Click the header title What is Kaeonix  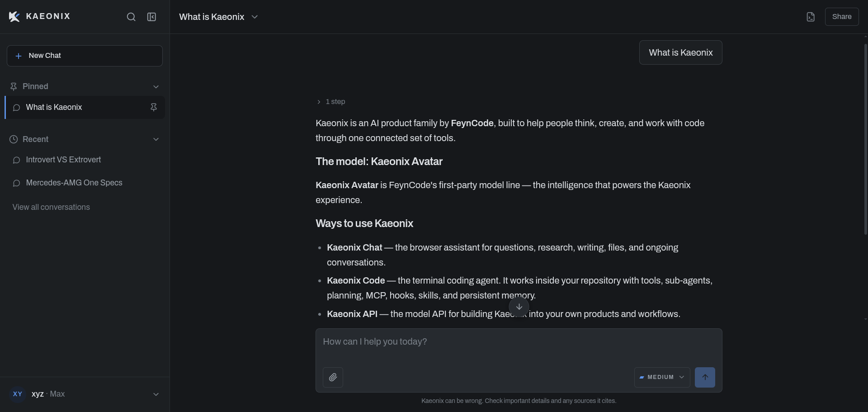pyautogui.click(x=212, y=17)
